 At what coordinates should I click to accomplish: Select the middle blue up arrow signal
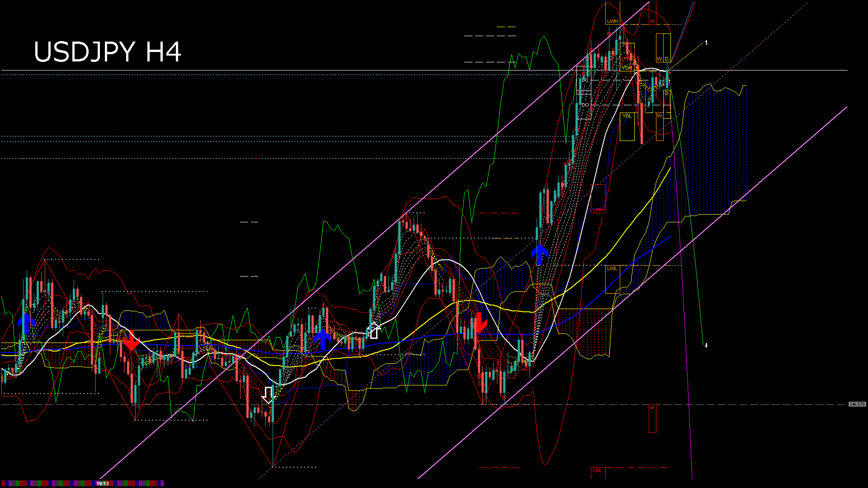[323, 339]
